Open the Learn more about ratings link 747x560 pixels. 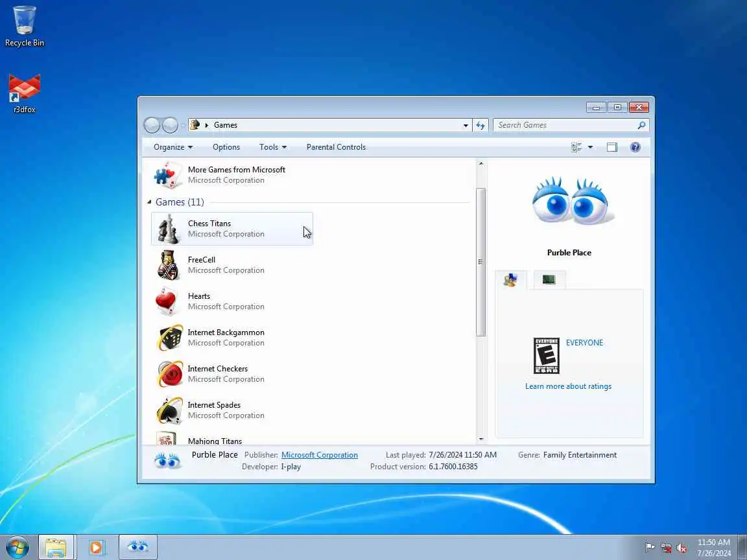coord(568,386)
